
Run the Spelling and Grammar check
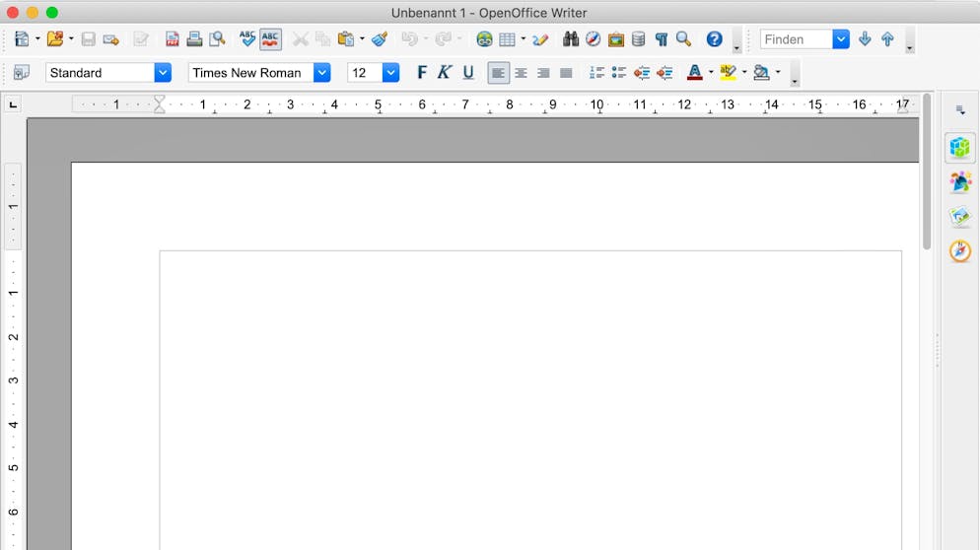tap(247, 39)
